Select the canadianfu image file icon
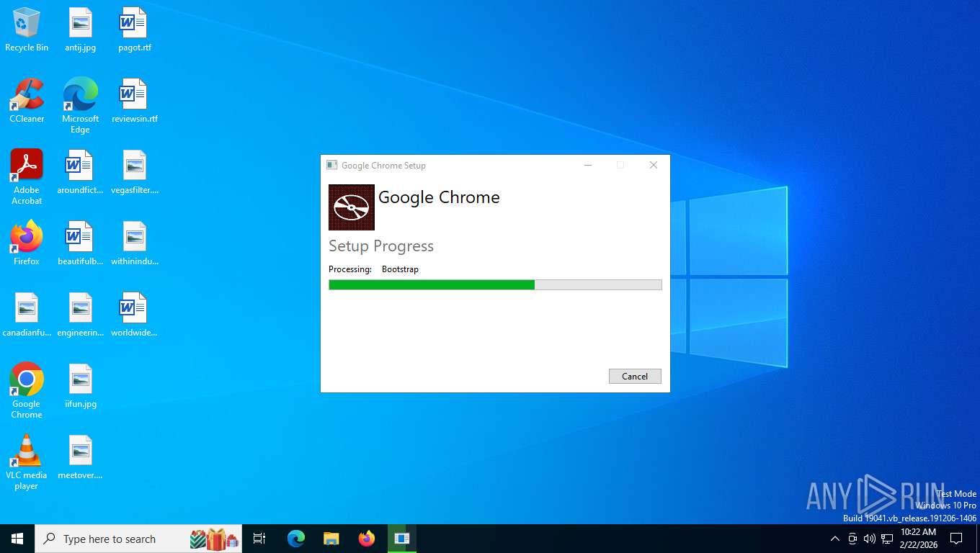Image resolution: width=980 pixels, height=553 pixels. (27, 315)
